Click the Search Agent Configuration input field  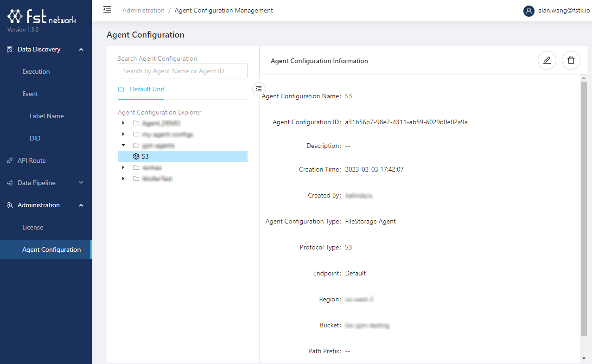(x=183, y=71)
